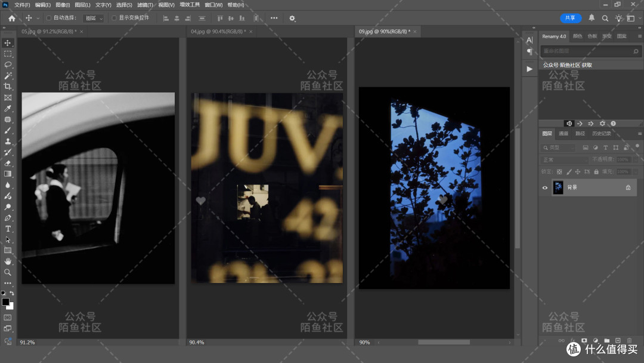Select the Pen tool
Screen dimensions: 644x363
[x=8, y=218]
